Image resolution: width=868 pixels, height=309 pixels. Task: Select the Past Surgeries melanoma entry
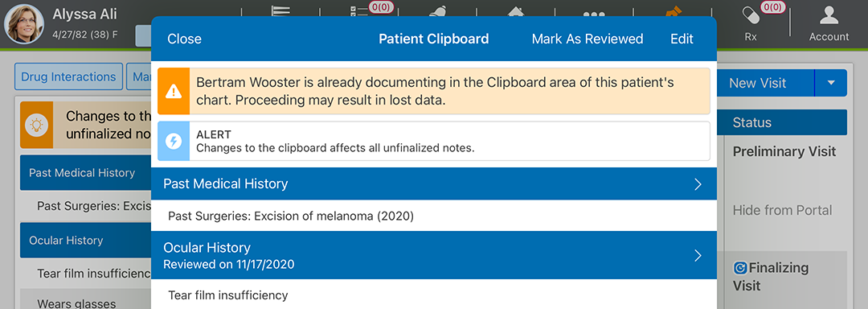coord(291,216)
